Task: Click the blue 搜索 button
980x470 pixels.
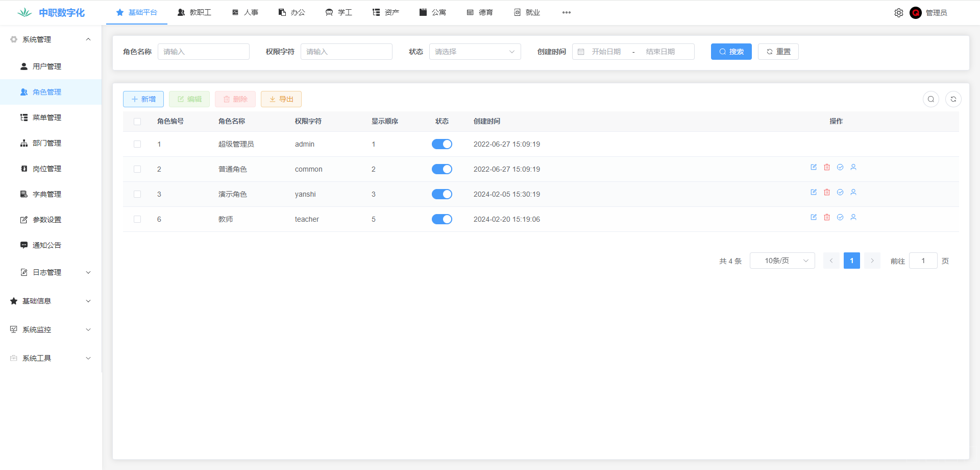Action: click(731, 52)
